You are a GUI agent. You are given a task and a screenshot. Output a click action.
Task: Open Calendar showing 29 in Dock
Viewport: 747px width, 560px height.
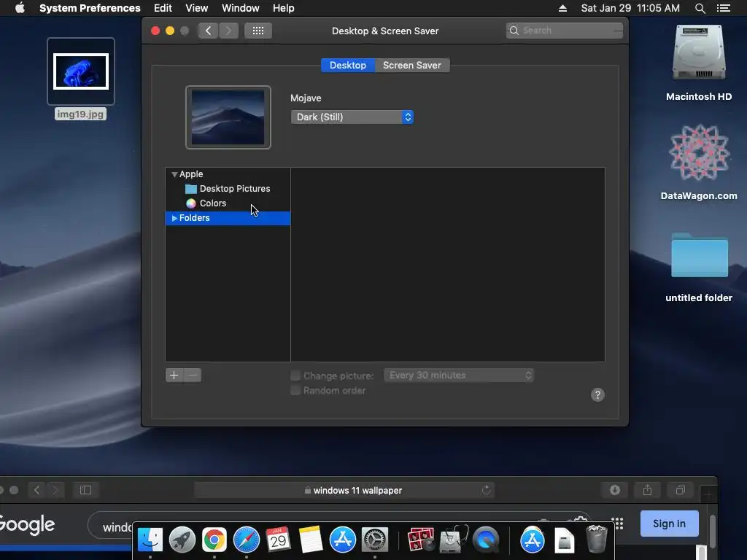278,540
